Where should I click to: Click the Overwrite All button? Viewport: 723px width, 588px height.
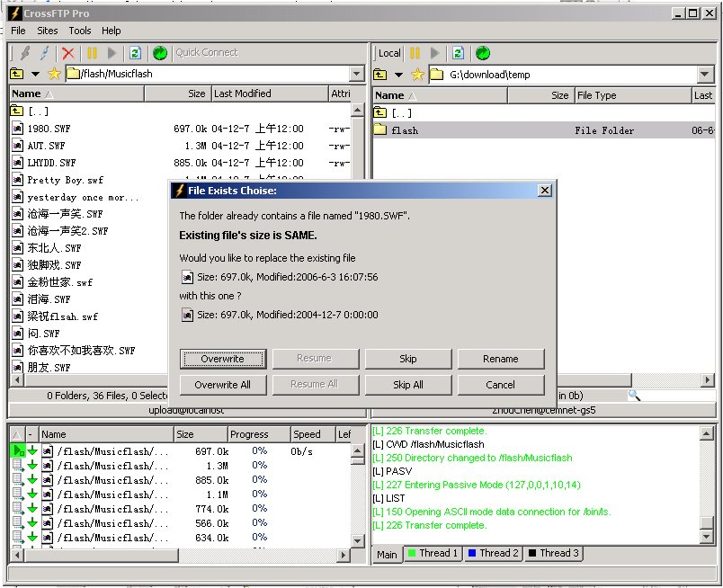click(x=223, y=385)
